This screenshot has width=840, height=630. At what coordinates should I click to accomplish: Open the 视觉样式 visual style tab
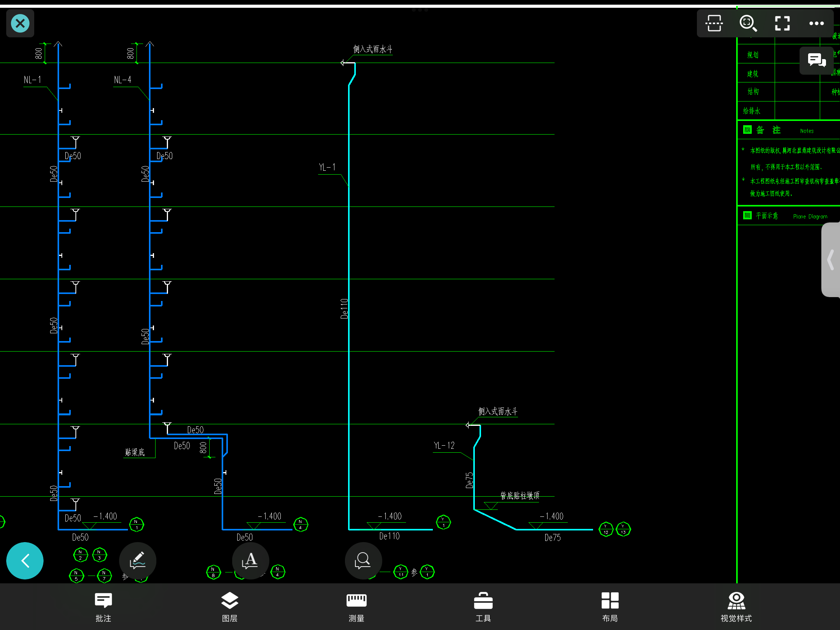coord(736,607)
